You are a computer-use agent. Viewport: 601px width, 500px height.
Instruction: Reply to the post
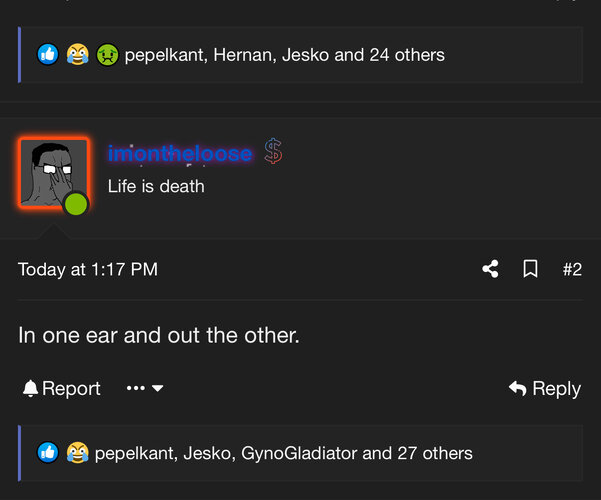(x=545, y=389)
